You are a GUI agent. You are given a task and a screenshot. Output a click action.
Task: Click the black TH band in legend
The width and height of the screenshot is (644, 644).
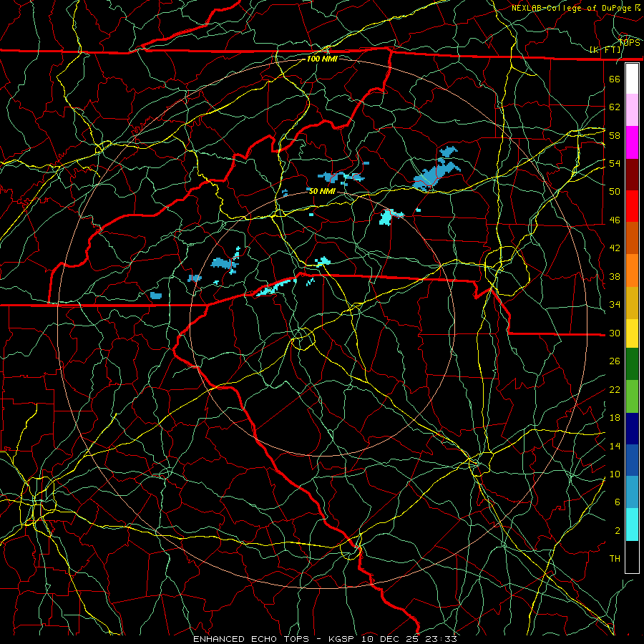632,557
